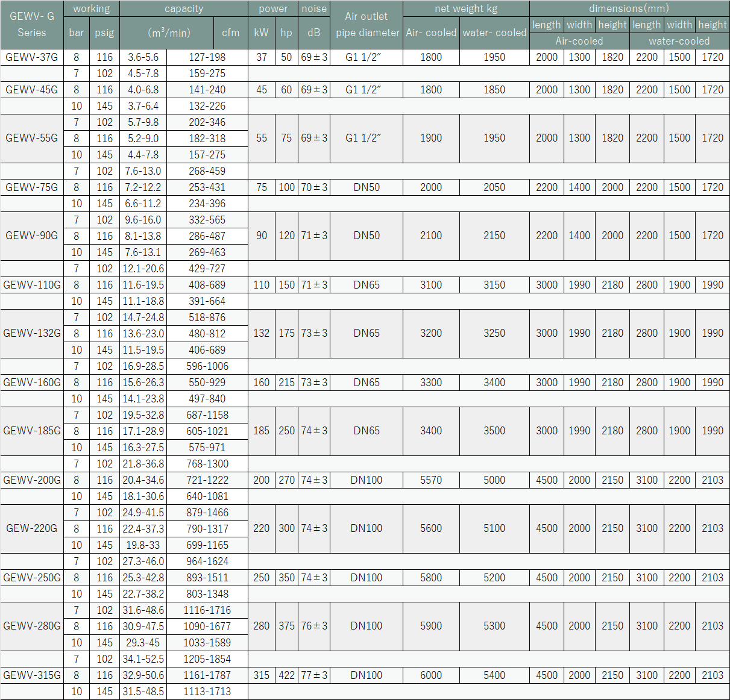Viewport: 730px width, 700px height.
Task: Click the GEWV-200G model cell
Action: [x=32, y=480]
